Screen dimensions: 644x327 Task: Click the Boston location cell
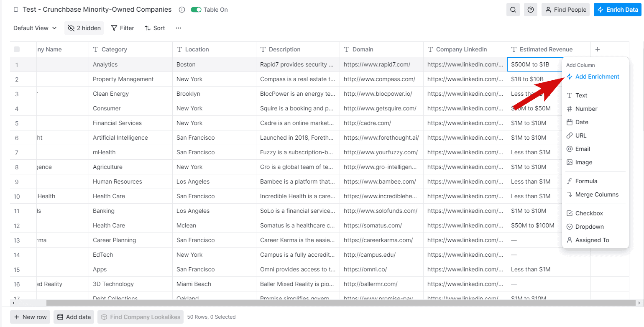(214, 64)
